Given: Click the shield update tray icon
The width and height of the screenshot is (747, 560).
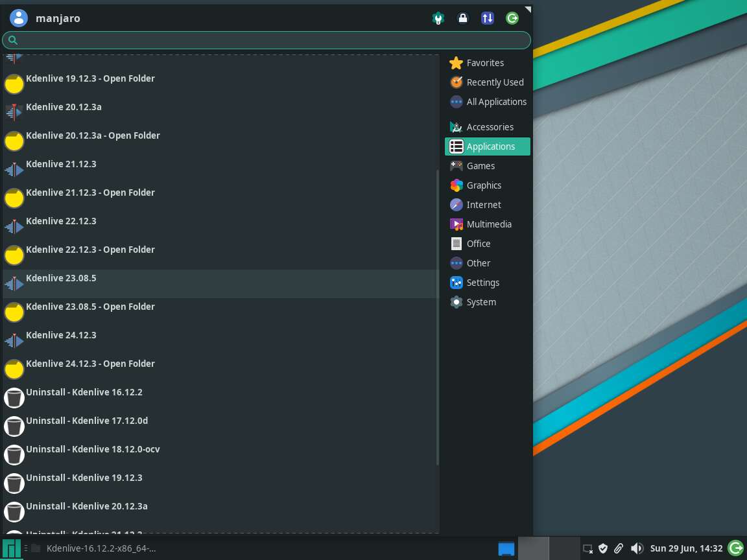Looking at the screenshot, I should [603, 548].
